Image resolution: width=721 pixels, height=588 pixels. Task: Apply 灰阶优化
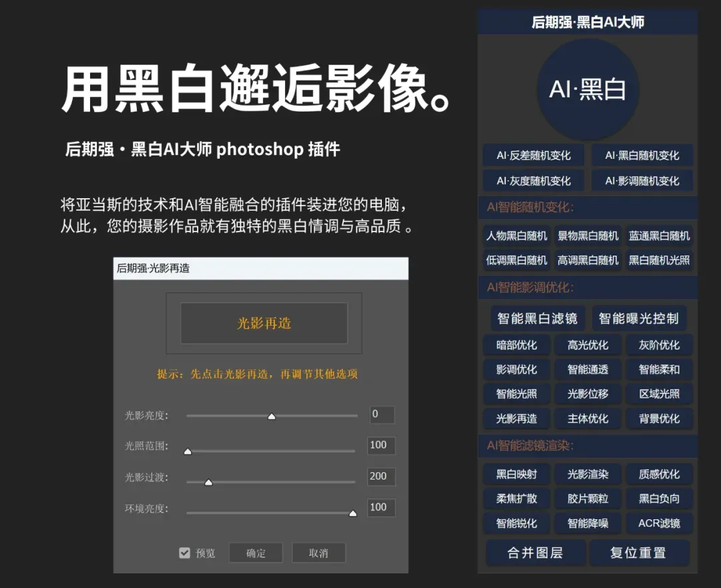(659, 345)
